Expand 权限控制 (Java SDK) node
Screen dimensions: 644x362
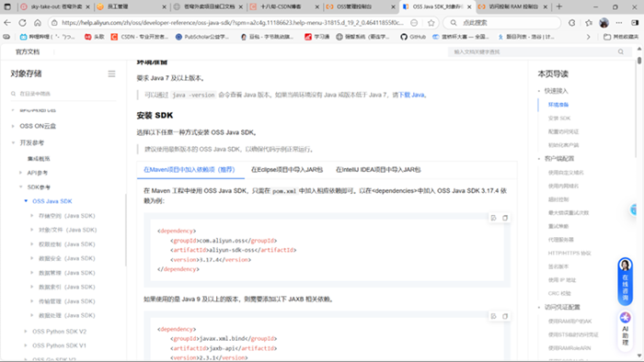[31, 244]
